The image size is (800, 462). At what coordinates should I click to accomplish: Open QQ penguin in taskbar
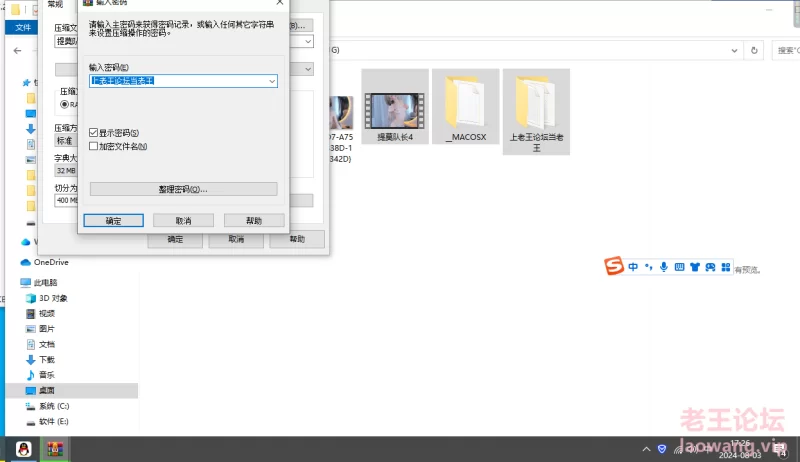tap(23, 449)
